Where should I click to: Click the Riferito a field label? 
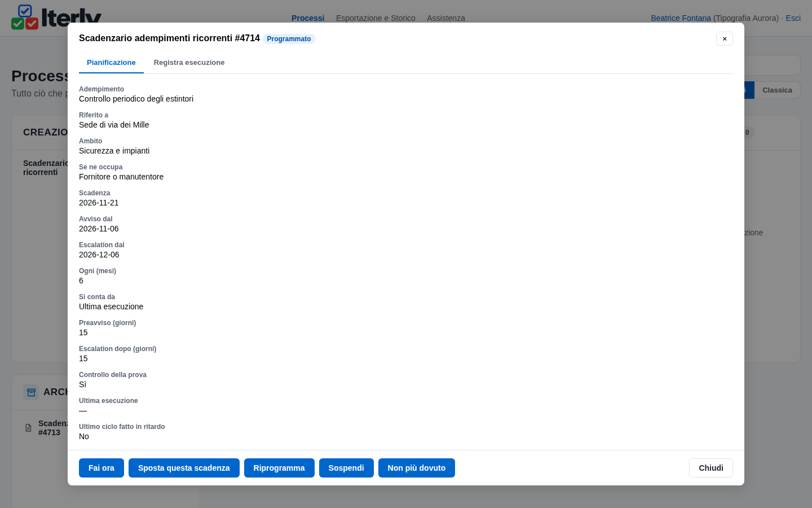click(x=94, y=115)
